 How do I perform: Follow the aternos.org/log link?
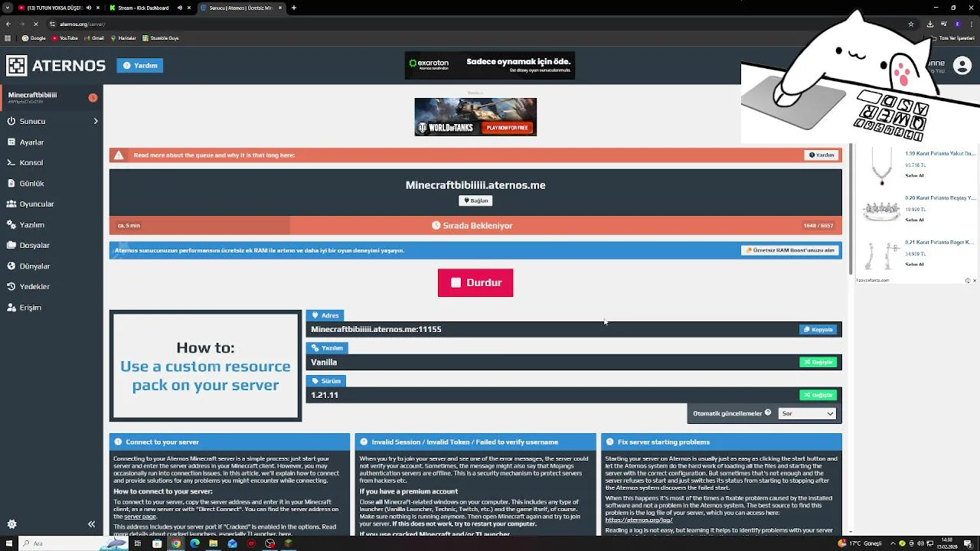pyautogui.click(x=639, y=520)
